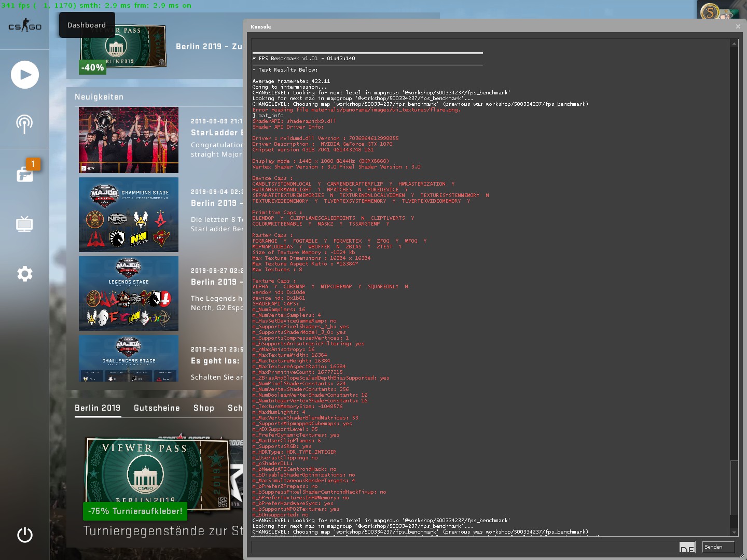
Task: Select the Shop store tab
Action: point(204,408)
